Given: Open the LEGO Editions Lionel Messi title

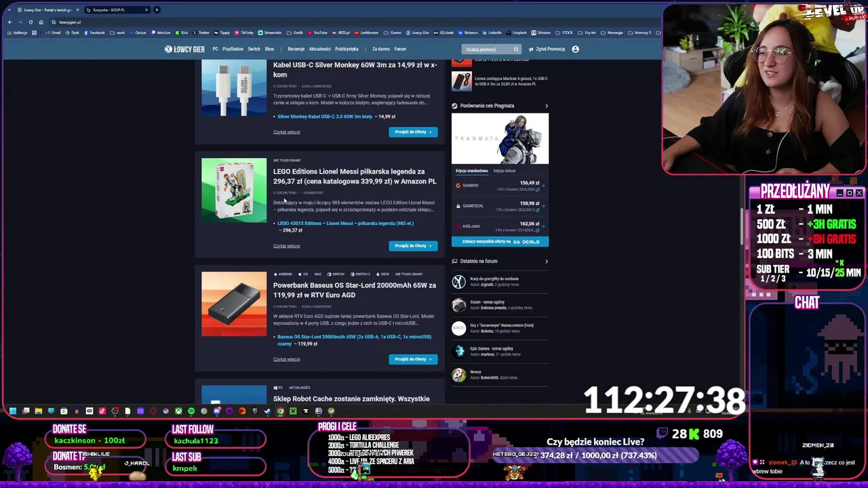Looking at the screenshot, I should (x=355, y=176).
